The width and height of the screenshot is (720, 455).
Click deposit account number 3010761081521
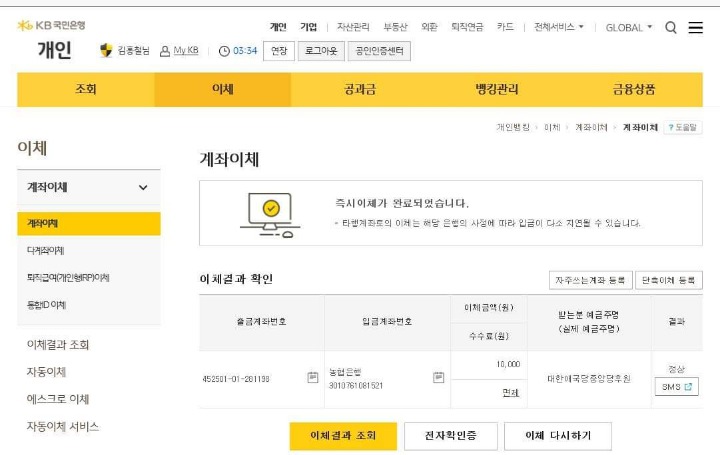[355, 386]
